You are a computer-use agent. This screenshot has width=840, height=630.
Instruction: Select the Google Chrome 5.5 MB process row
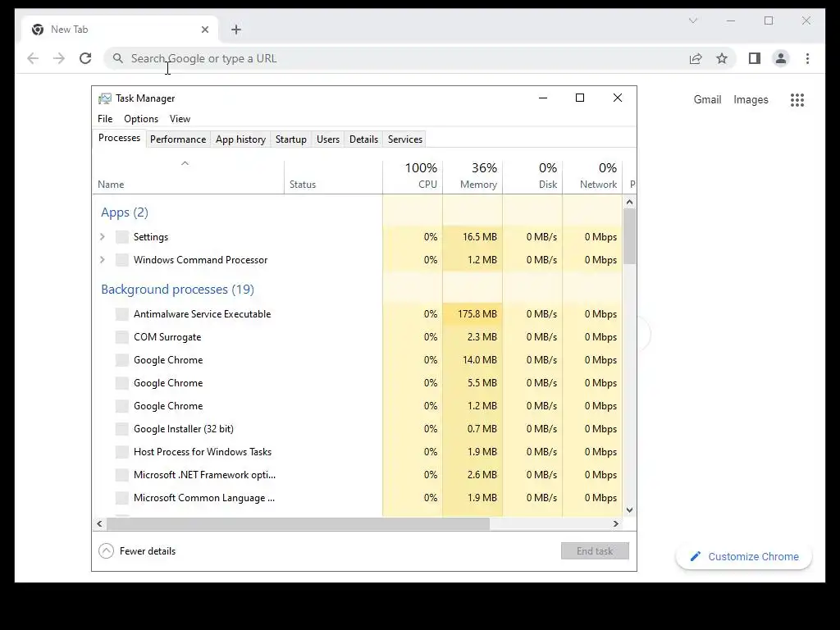(x=358, y=383)
